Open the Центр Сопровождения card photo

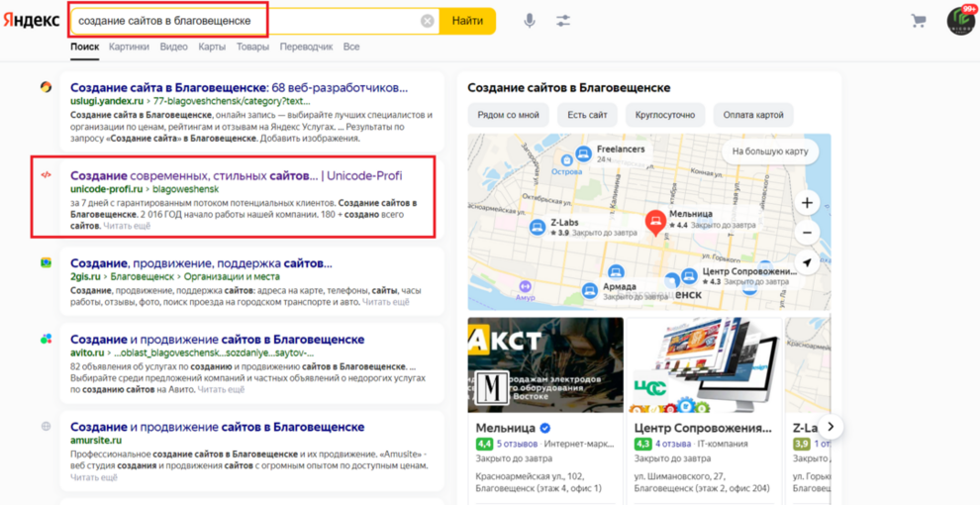point(705,365)
